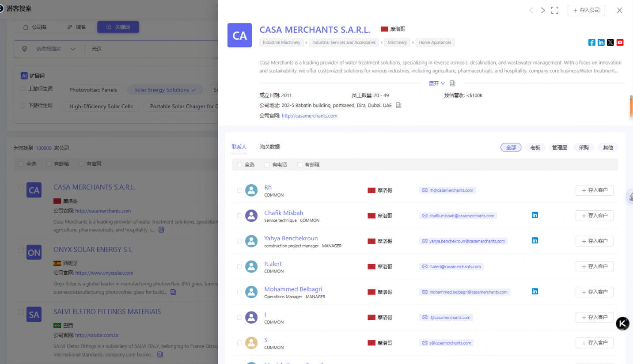Viewport: 633px width, 364px height.
Task: Open the company's LinkedIn page in header
Action: pos(601,42)
